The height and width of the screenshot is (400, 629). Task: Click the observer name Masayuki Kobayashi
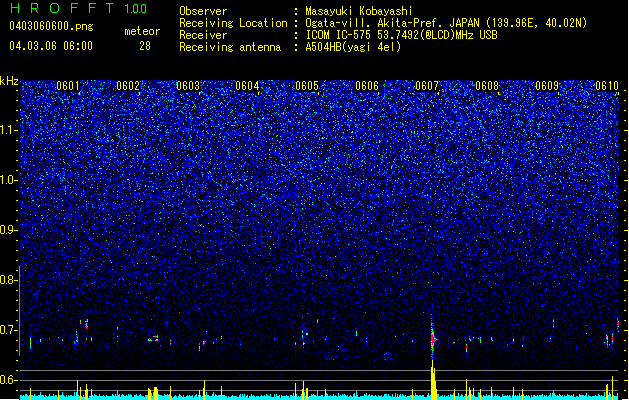(x=359, y=11)
